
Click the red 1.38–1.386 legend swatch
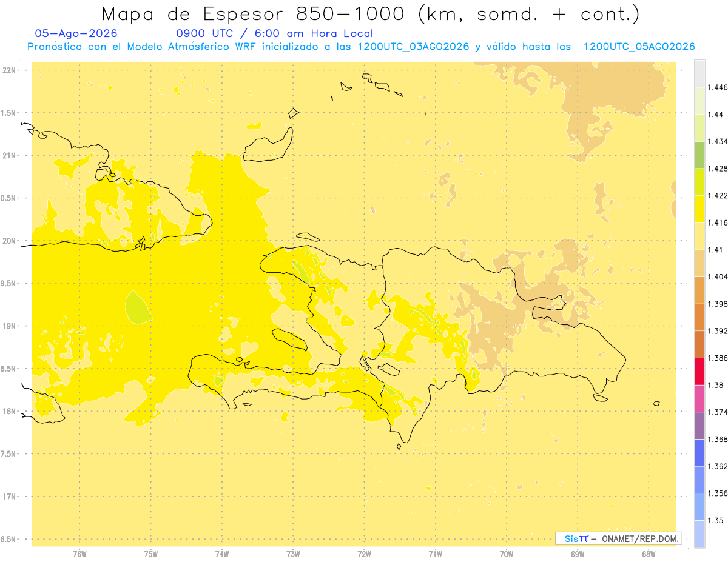click(x=699, y=371)
